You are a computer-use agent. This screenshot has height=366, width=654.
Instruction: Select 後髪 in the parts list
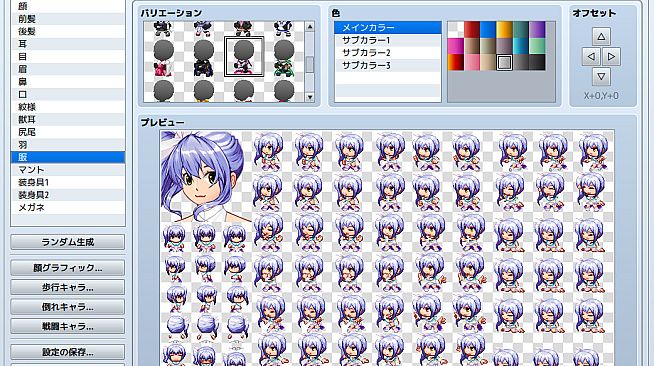68,31
